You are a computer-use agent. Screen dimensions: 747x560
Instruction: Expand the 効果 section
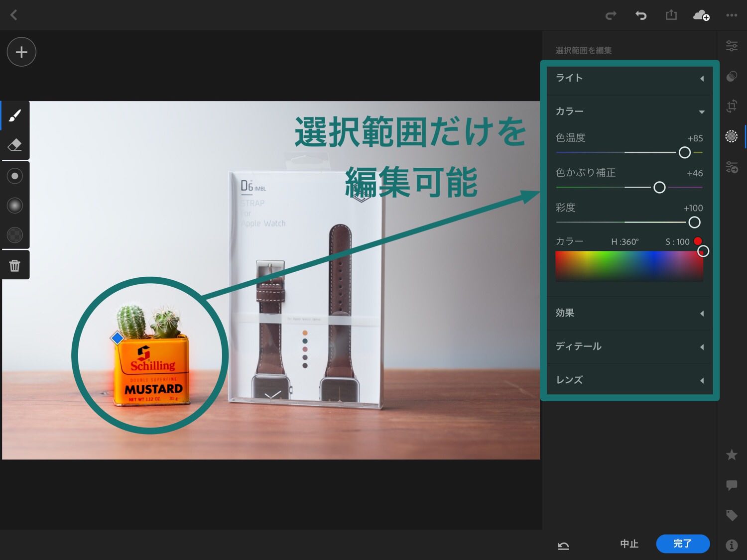click(x=629, y=313)
